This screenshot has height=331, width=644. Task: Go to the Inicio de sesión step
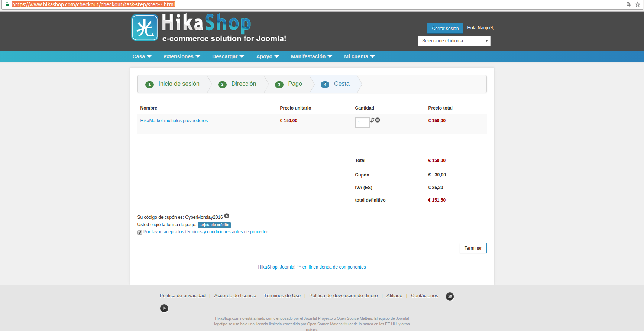tap(172, 84)
